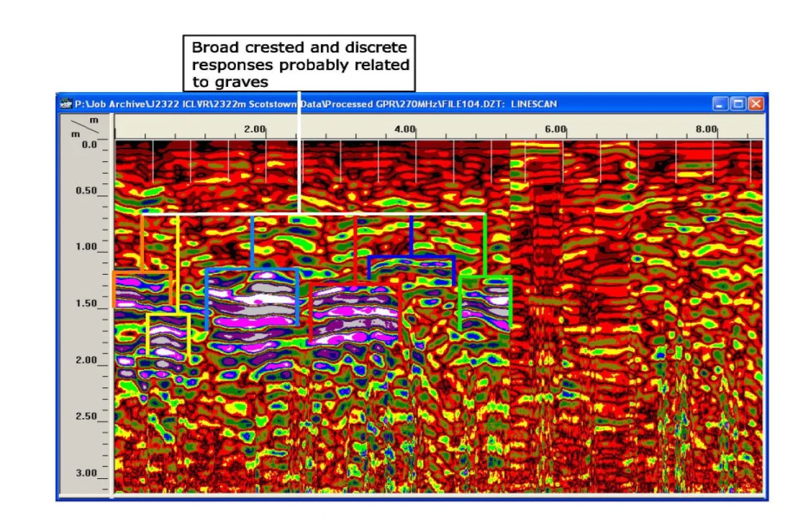Click the 8.00 mark on horizontal ruler

click(x=706, y=129)
